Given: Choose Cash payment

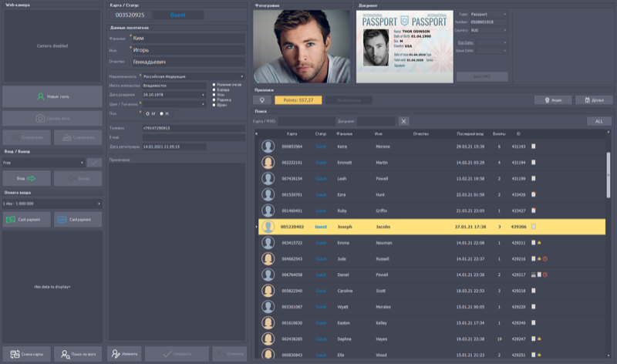Looking at the screenshot, I should coord(26,220).
